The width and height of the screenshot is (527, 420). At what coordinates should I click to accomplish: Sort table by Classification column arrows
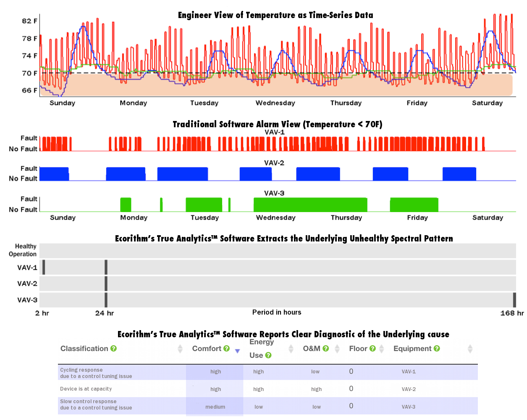click(180, 349)
